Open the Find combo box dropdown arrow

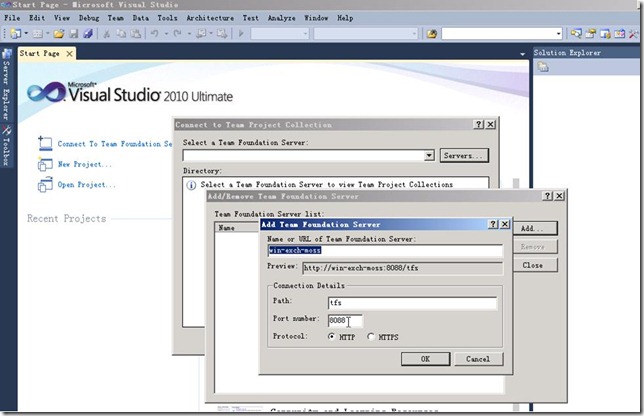558,34
